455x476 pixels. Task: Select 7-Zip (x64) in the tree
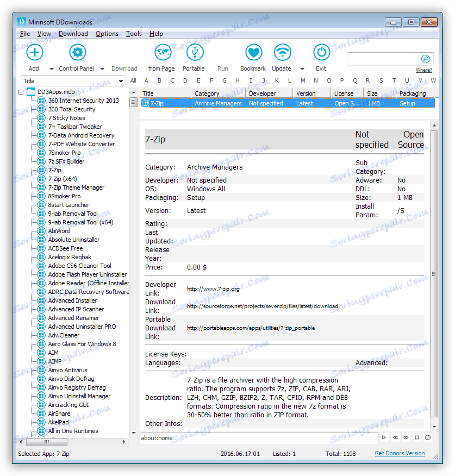click(x=63, y=179)
